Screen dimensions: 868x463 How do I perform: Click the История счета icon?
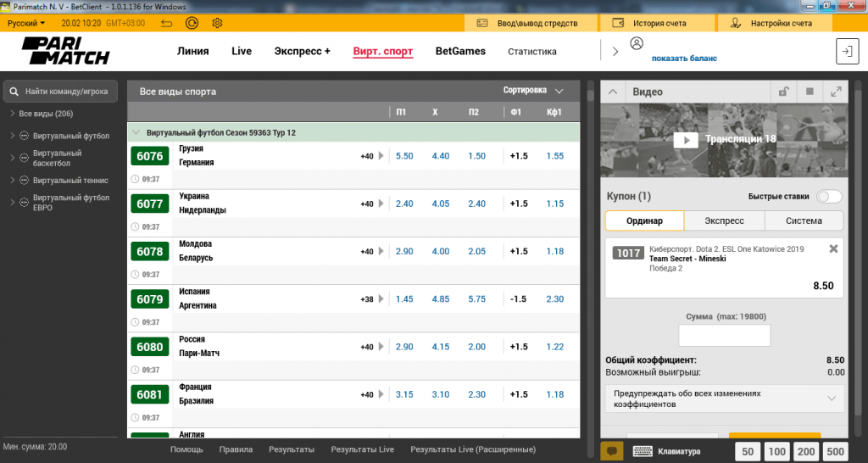pyautogui.click(x=618, y=23)
